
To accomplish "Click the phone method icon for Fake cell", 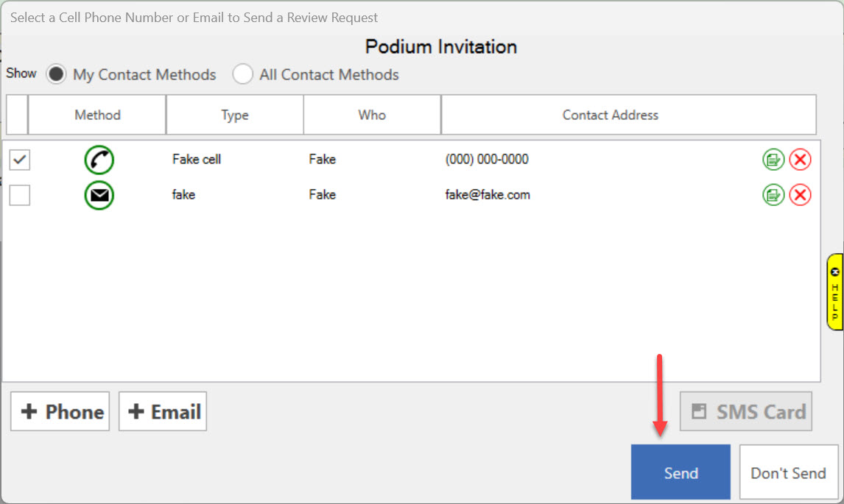I will click(99, 160).
